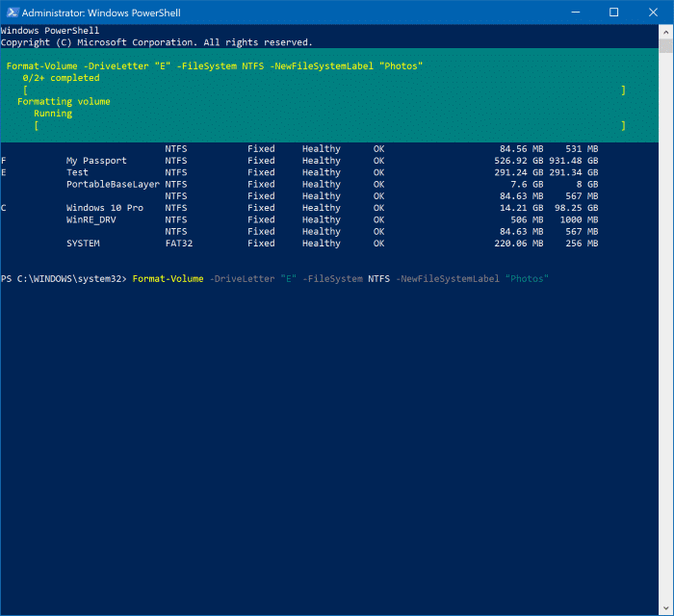Click the 98.25 GB size value

click(577, 208)
